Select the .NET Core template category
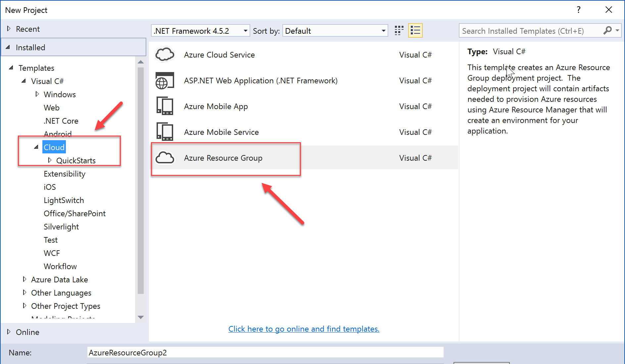Screen dimensions: 625x364 click(61, 121)
